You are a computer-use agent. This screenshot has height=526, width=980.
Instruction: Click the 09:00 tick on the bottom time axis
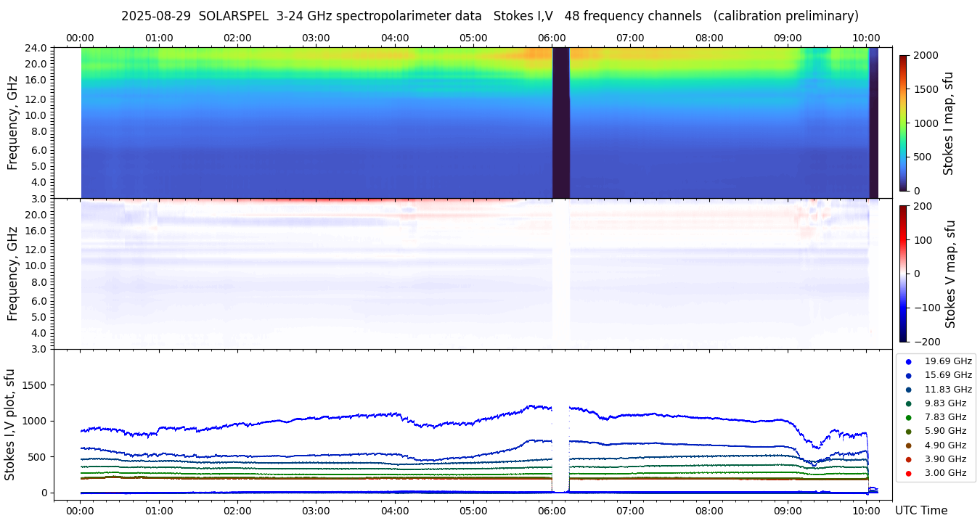point(788,511)
